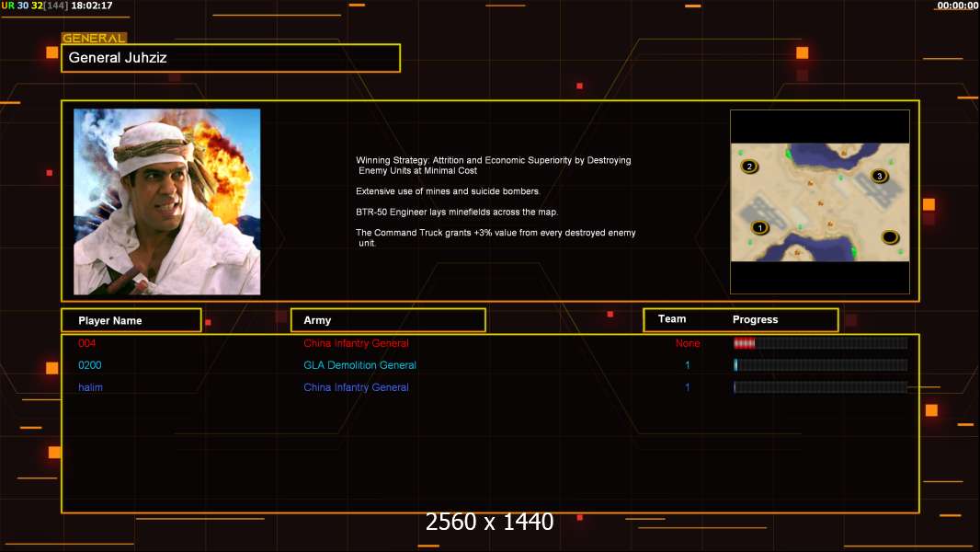Click the Team column header label
980x552 pixels.
pyautogui.click(x=672, y=319)
